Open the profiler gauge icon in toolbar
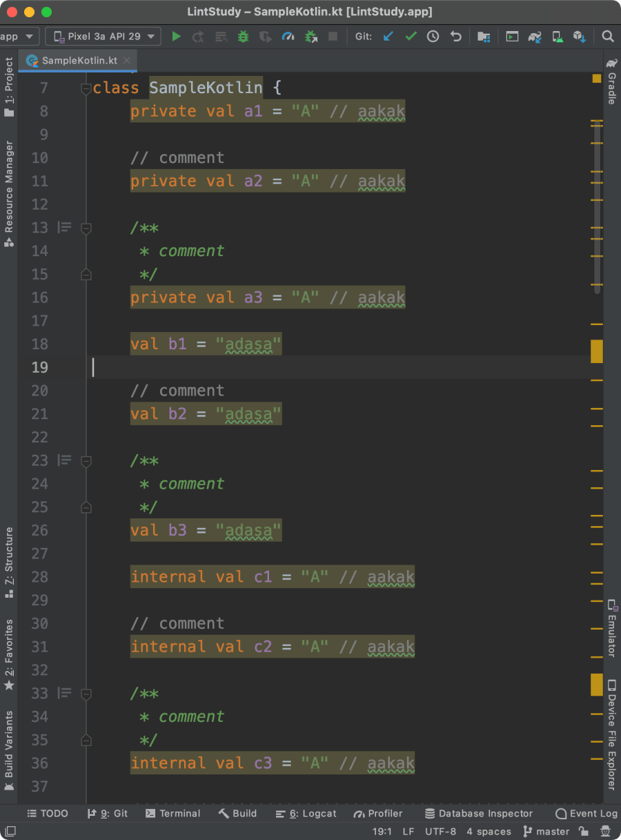The height and width of the screenshot is (840, 621). click(288, 37)
